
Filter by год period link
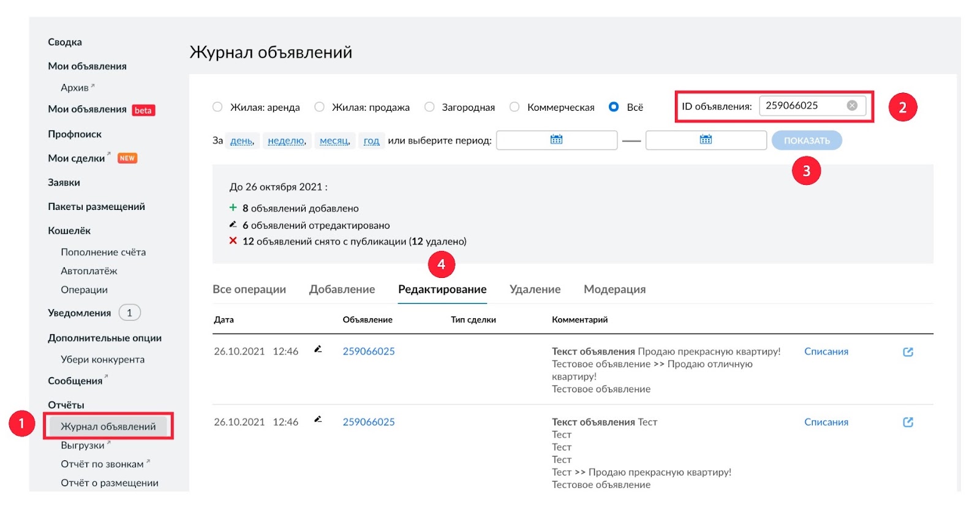371,141
